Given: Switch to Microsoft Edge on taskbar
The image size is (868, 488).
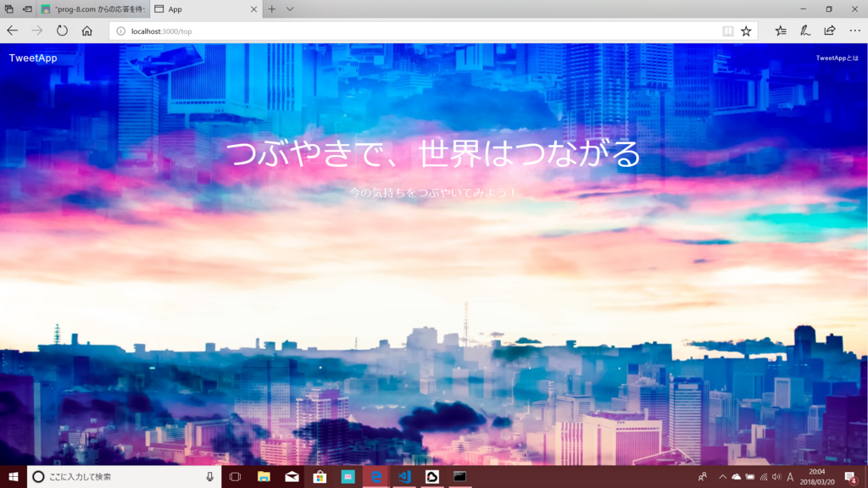Looking at the screenshot, I should click(376, 476).
